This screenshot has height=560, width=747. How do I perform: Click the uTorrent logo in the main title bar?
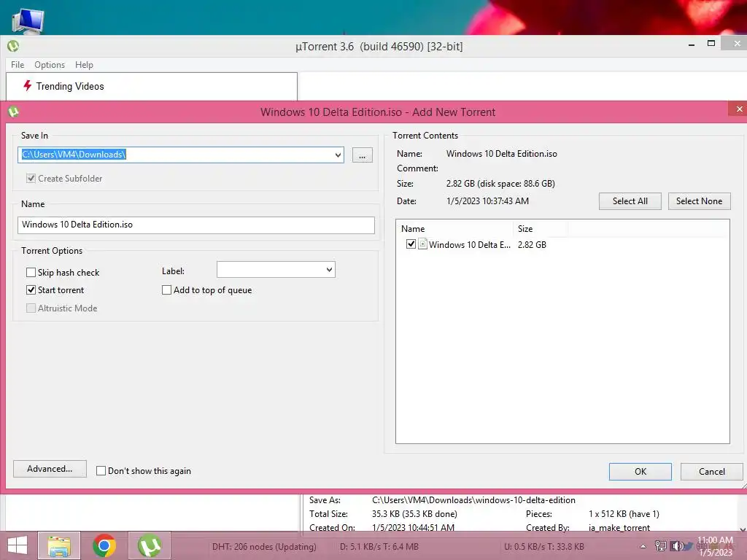[x=13, y=46]
